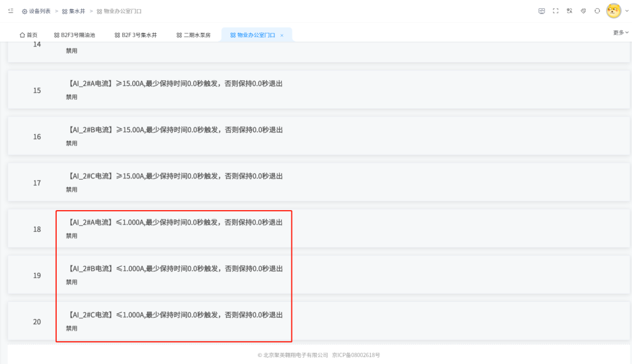Collapse the sidebar menu icon
The height and width of the screenshot is (364, 632).
click(x=11, y=11)
